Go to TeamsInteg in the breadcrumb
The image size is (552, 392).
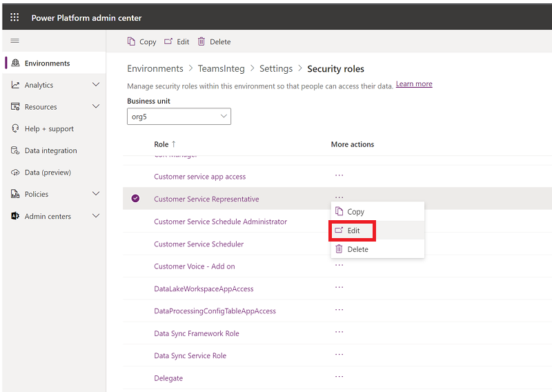point(219,69)
